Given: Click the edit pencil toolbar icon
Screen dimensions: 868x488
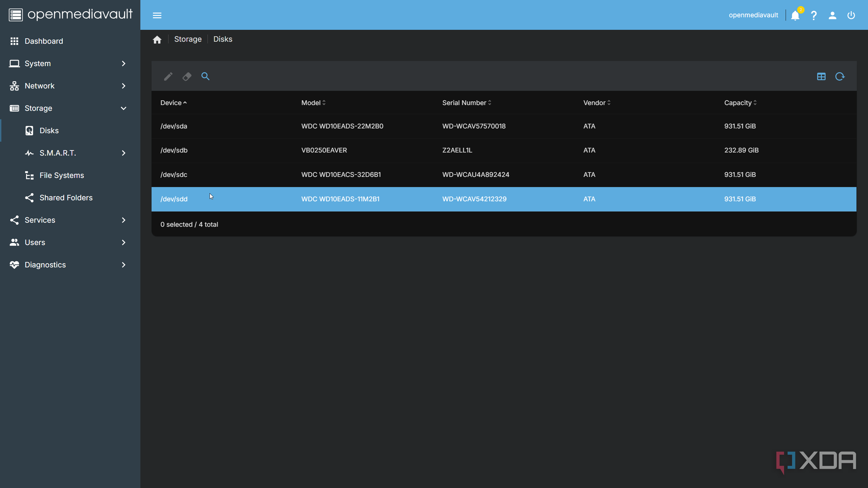Looking at the screenshot, I should (x=168, y=76).
